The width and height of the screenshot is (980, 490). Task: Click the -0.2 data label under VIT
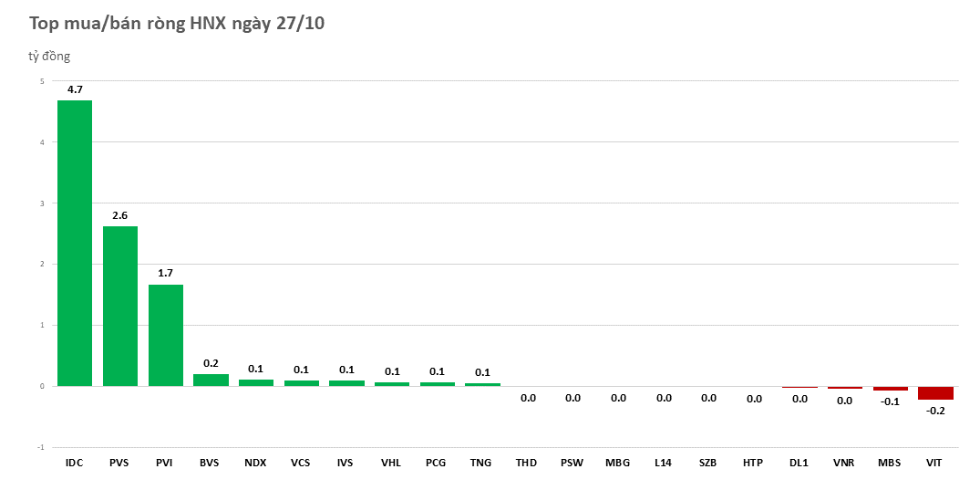[x=935, y=411]
